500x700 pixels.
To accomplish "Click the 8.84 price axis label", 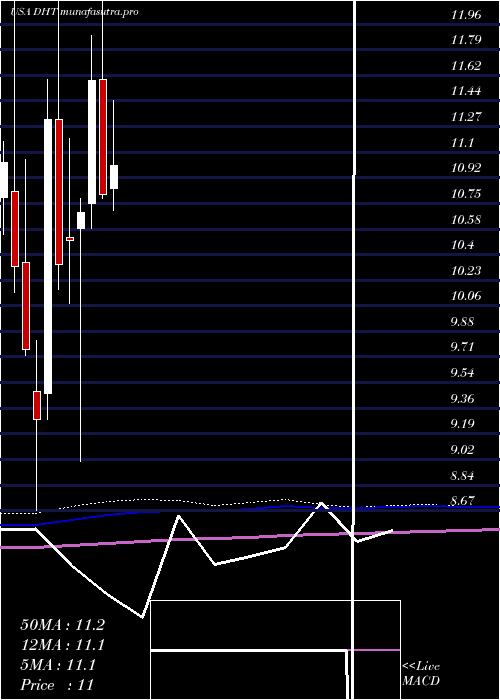I will click(462, 475).
